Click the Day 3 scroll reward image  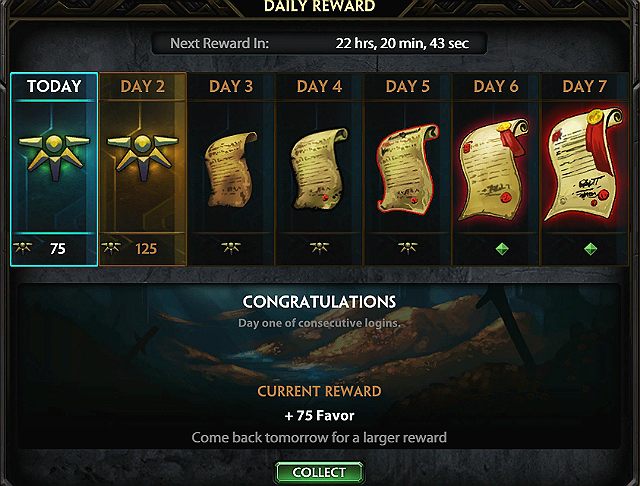point(231,169)
